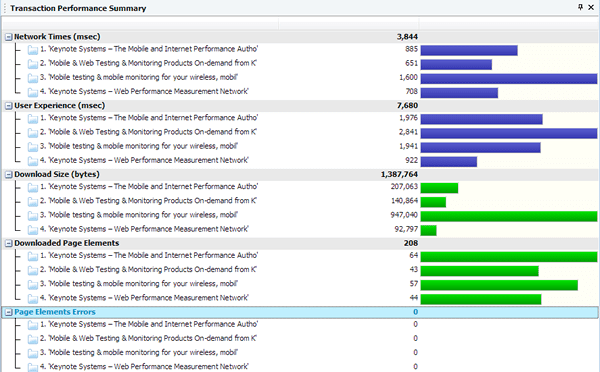600x372 pixels.
Task: Collapse the Page Elements Errors group
Action: point(8,313)
